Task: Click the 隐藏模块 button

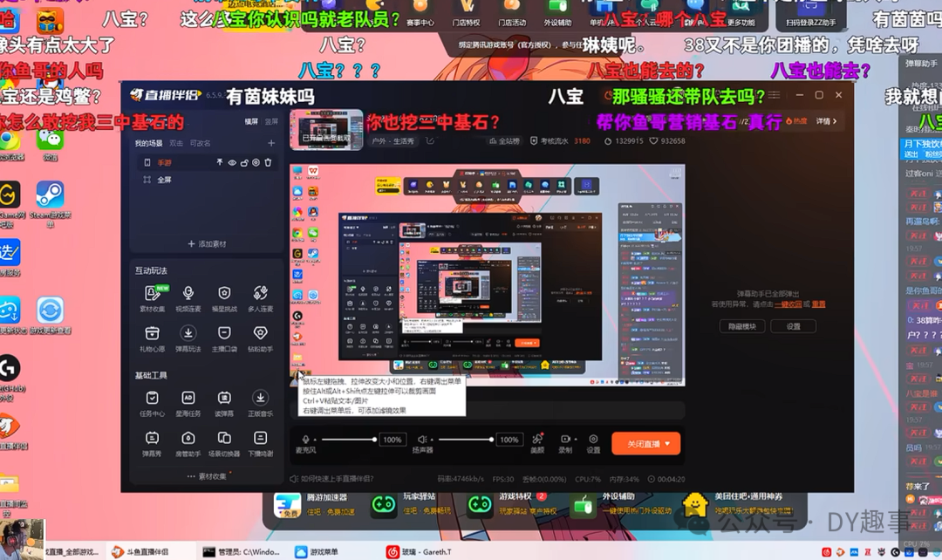Action: click(742, 326)
